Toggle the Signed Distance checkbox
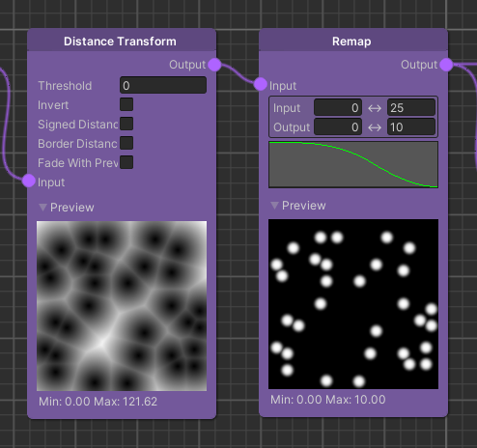 point(126,124)
